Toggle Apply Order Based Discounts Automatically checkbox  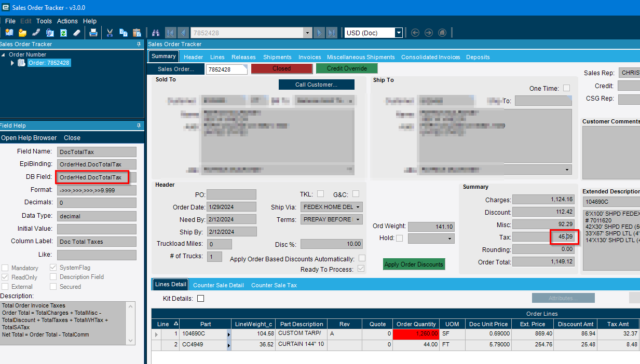(362, 258)
